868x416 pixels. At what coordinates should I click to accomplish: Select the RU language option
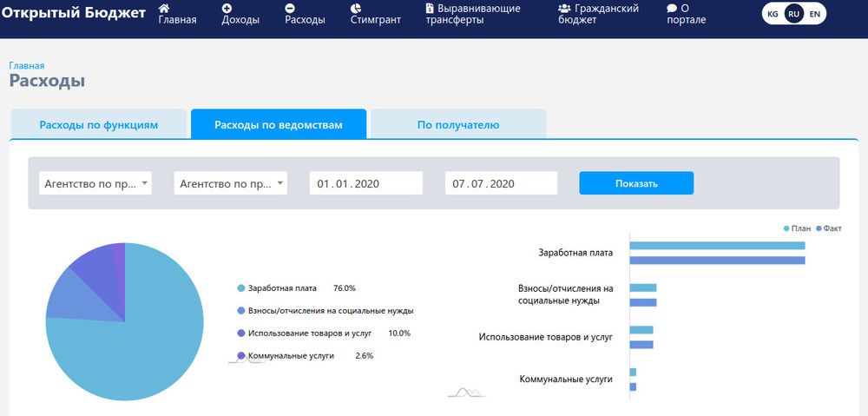coord(793,14)
